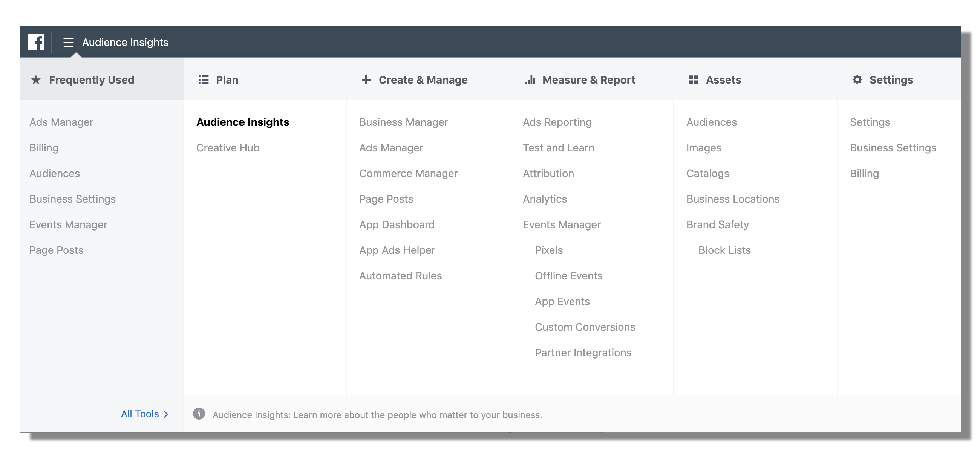This screenshot has height=452, width=980.
Task: Click the star icon beside Frequently Used
Action: pos(36,80)
